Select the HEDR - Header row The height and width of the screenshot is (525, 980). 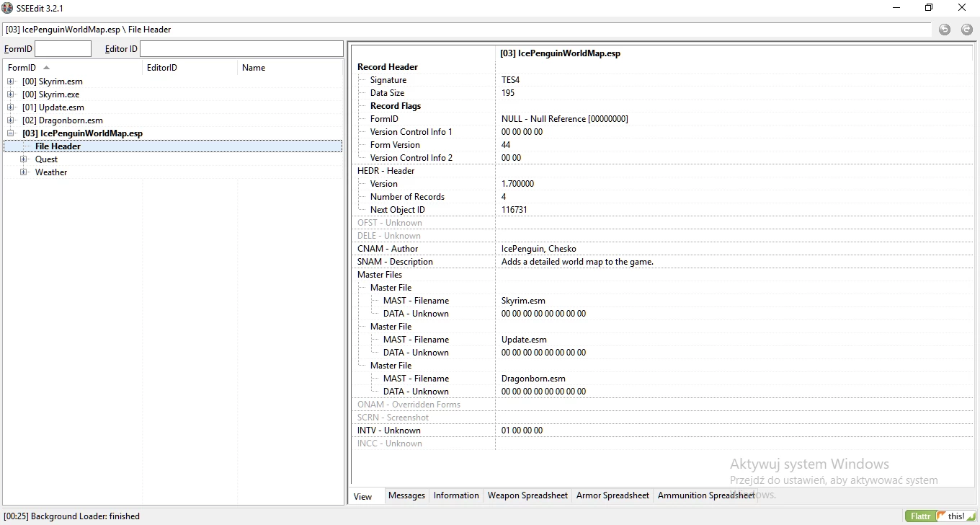661,171
